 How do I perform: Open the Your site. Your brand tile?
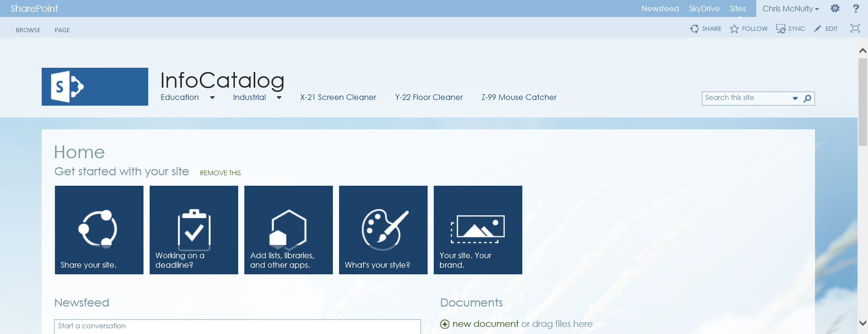click(x=478, y=230)
